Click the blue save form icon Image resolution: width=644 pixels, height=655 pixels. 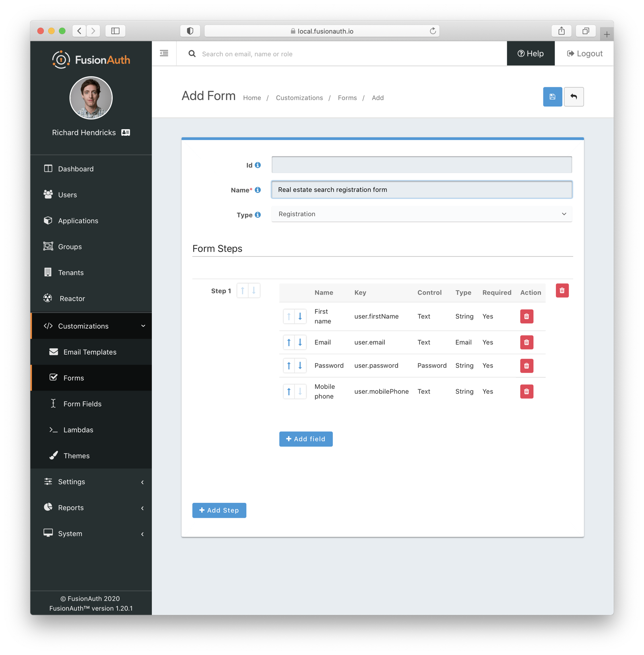(552, 97)
